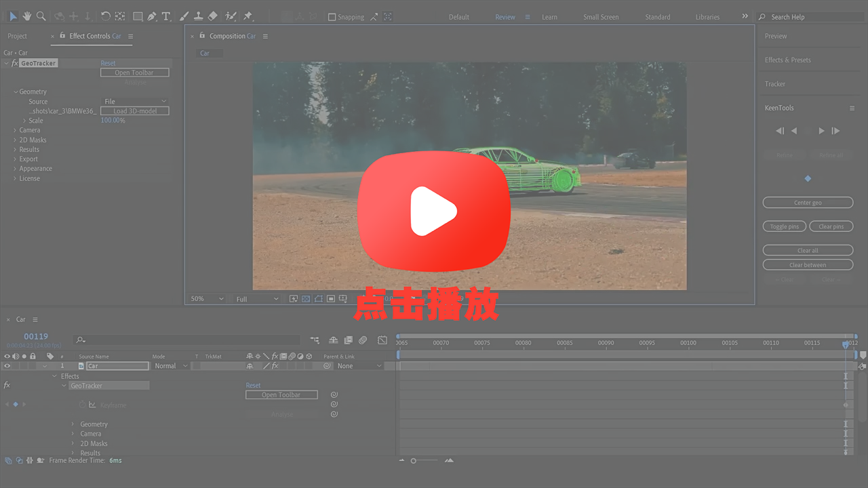Viewport: 868px width, 488px height.
Task: Select the Type tool
Action: tap(166, 16)
